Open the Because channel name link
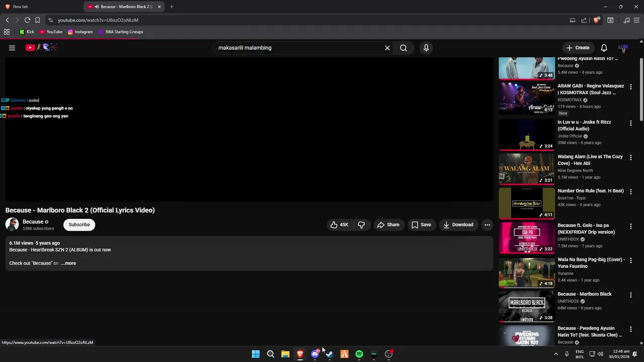 click(33, 222)
